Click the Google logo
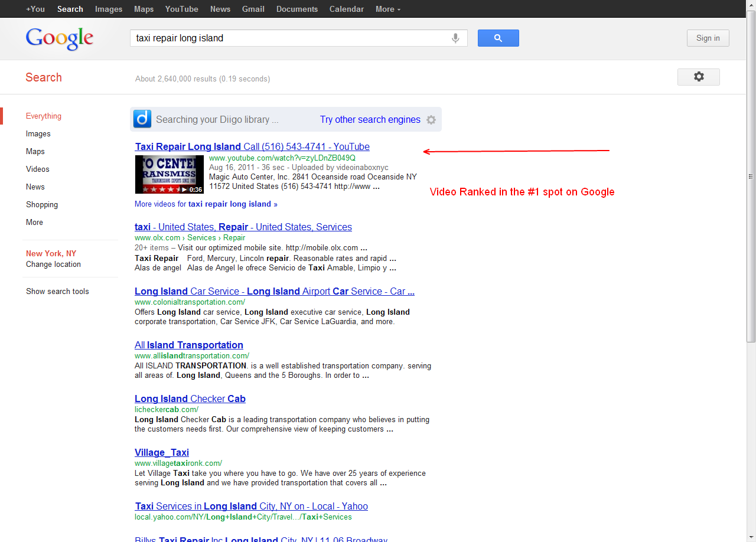This screenshot has height=542, width=756. click(60, 39)
